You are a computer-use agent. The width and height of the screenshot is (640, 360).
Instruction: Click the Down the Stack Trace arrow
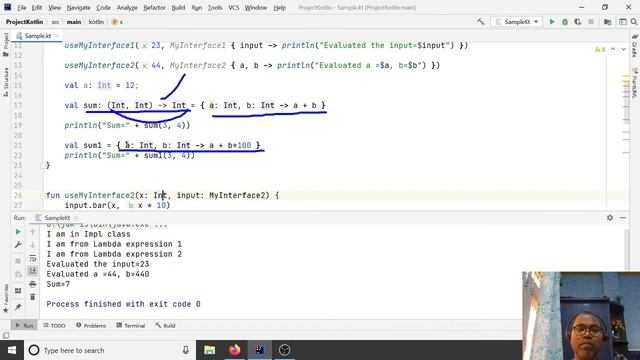[33, 245]
